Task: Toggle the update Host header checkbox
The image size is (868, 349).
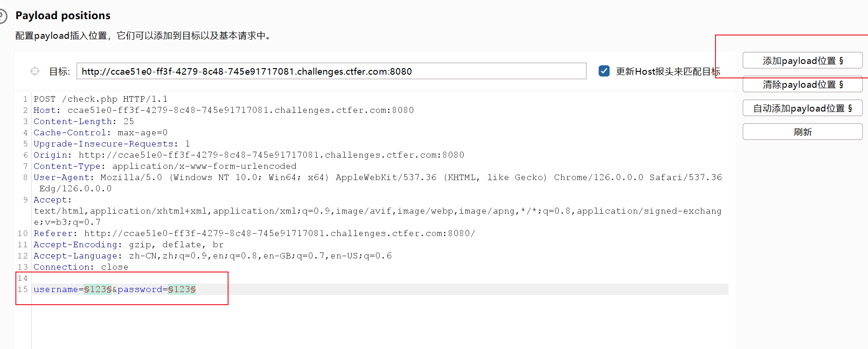Action: pyautogui.click(x=604, y=71)
